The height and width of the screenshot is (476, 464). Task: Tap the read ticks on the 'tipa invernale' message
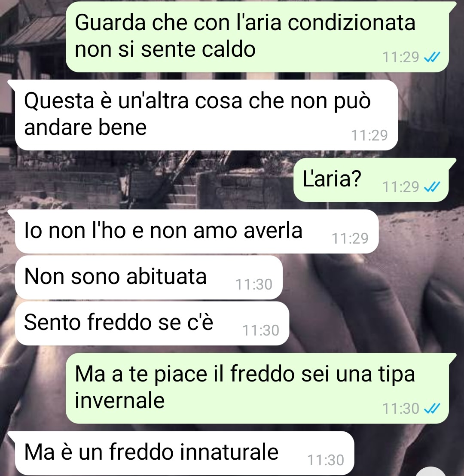point(432,408)
